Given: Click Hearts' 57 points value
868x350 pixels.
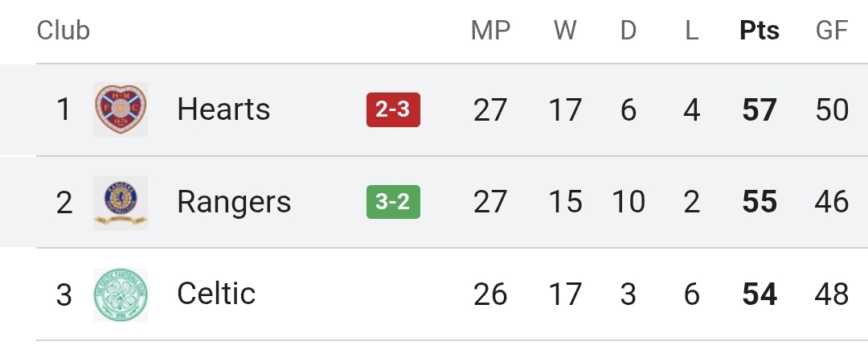Looking at the screenshot, I should pyautogui.click(x=759, y=109).
